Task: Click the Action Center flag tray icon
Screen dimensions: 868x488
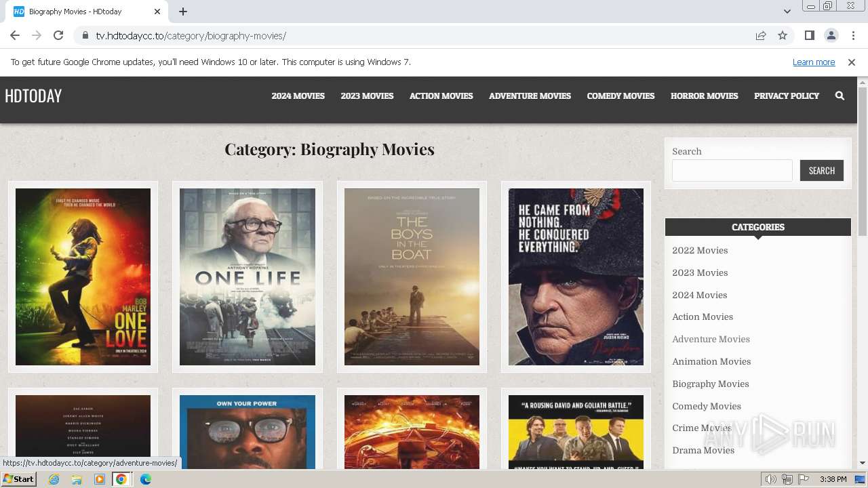Action: tap(803, 479)
